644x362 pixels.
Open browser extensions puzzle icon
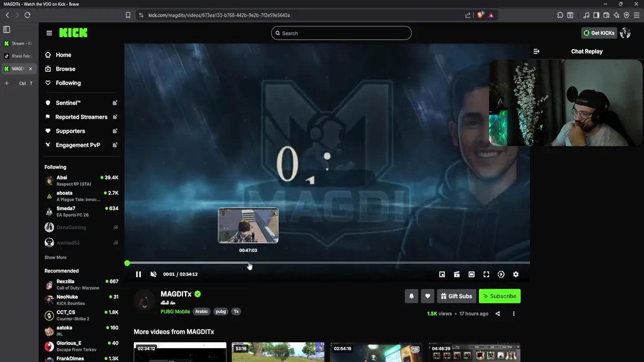pos(560,15)
